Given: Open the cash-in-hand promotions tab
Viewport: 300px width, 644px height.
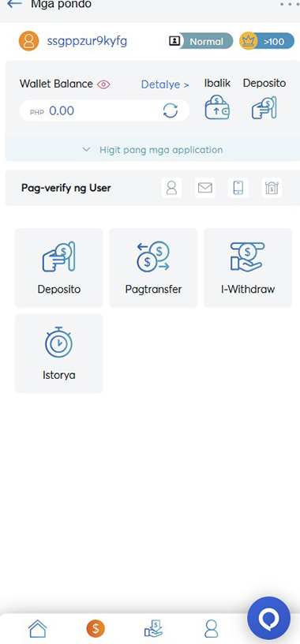Looking at the screenshot, I should pos(153,628).
